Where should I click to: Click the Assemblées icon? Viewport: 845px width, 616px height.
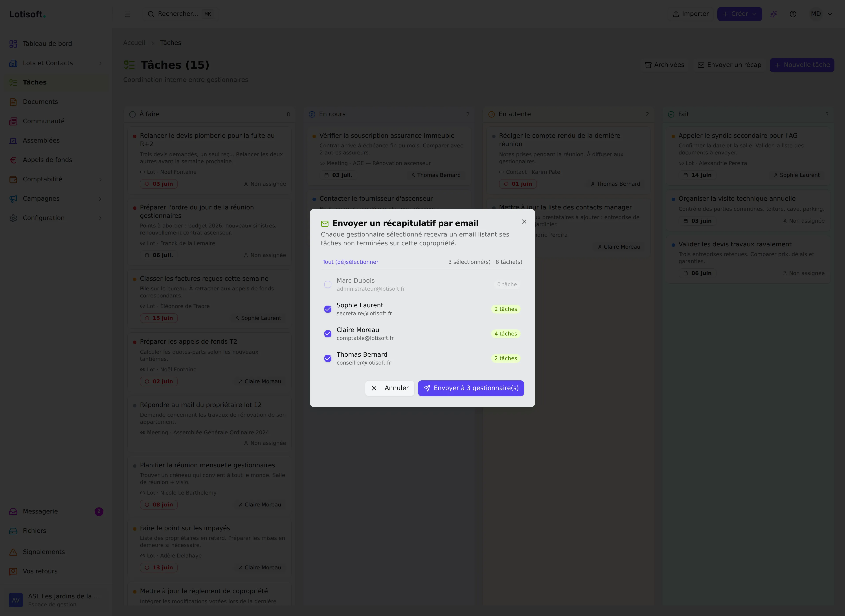[13, 141]
